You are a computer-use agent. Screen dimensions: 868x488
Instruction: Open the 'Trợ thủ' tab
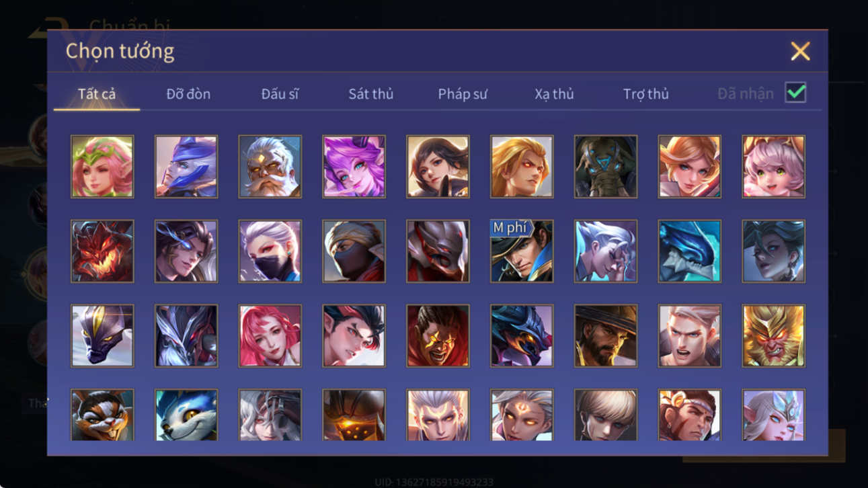645,94
